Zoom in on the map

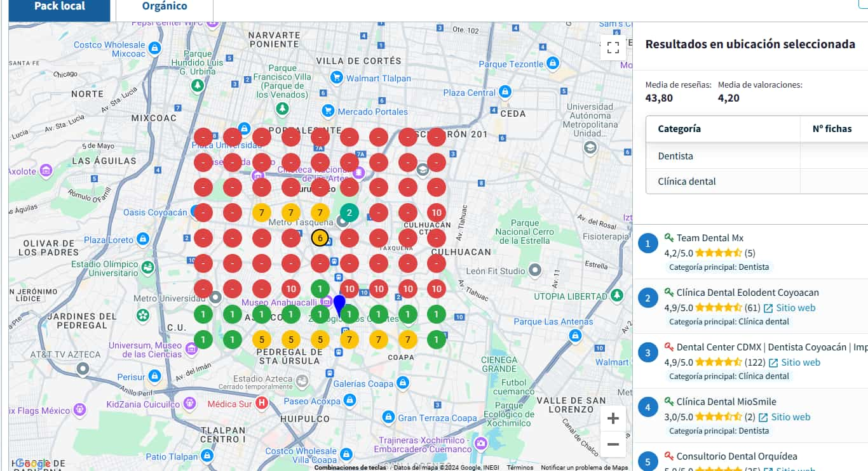pos(613,418)
